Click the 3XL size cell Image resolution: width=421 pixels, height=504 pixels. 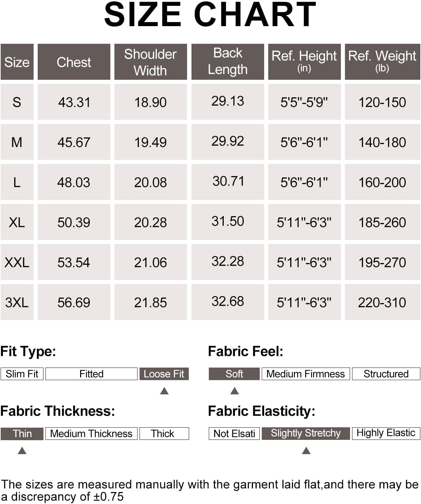17,302
